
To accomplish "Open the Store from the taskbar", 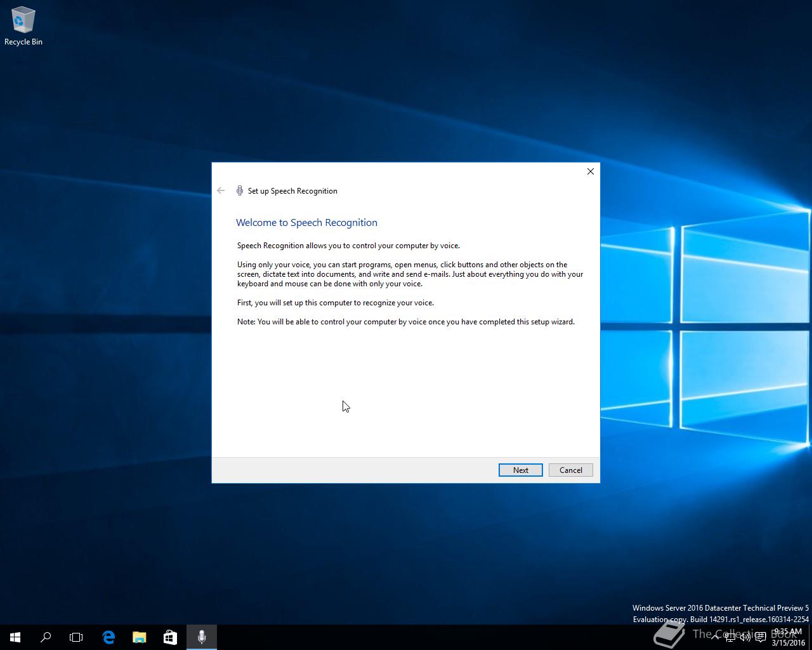I will click(170, 637).
